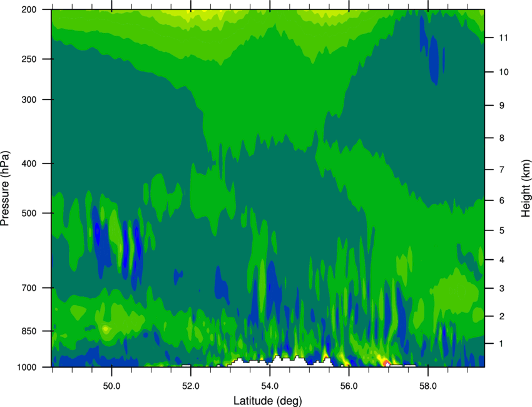Pick the 6 km height label
Viewport: 532px width, 407px height.
pos(502,200)
